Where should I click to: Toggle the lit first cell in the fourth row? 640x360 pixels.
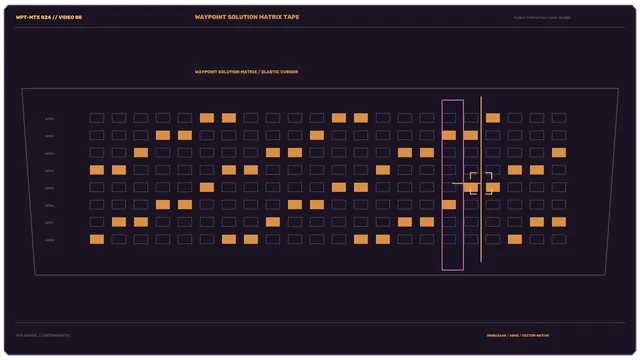[x=97, y=170]
